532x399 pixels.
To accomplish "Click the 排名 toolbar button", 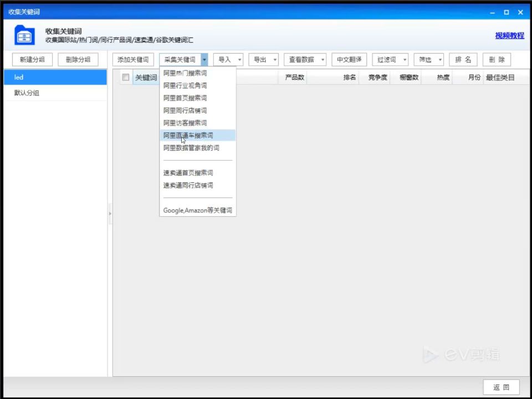I will click(x=463, y=60).
